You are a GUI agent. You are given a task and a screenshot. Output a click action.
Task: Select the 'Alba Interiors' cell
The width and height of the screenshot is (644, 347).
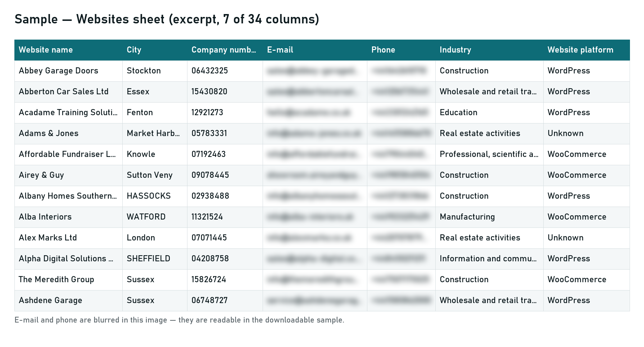point(68,217)
